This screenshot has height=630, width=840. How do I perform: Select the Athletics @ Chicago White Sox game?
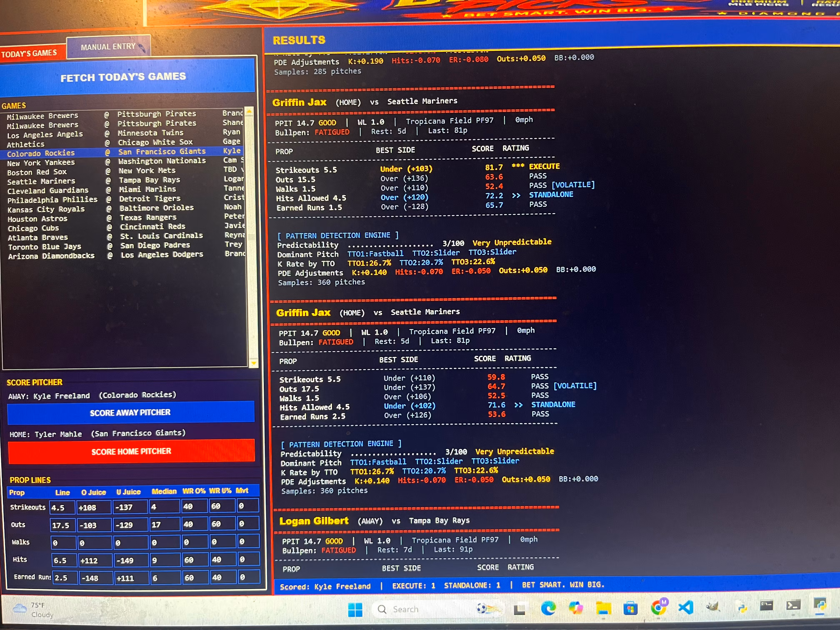pyautogui.click(x=121, y=143)
